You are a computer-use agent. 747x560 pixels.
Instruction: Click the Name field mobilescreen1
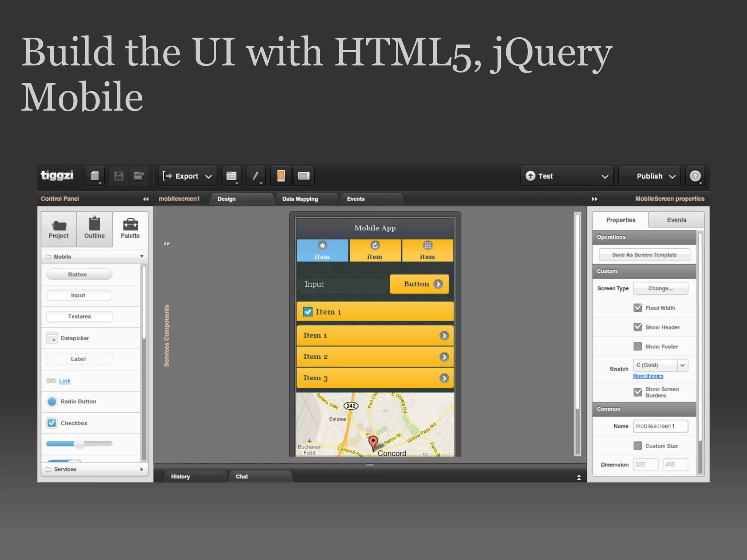661,426
